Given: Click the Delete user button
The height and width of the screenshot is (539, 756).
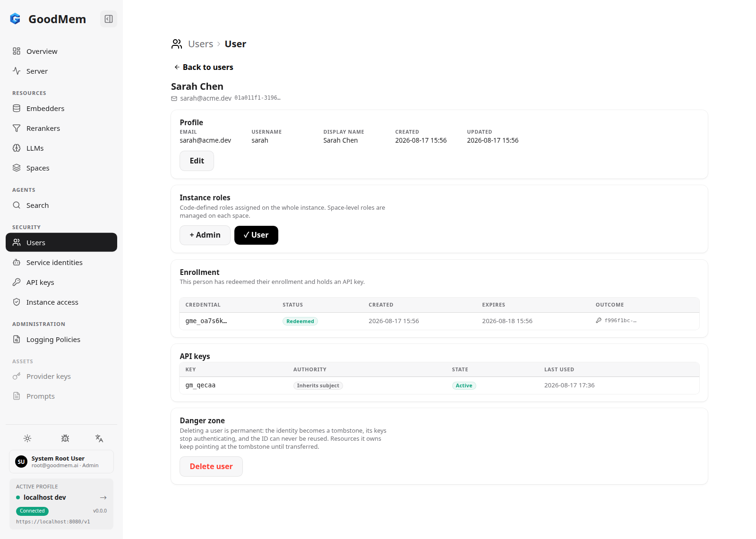Looking at the screenshot, I should (211, 466).
